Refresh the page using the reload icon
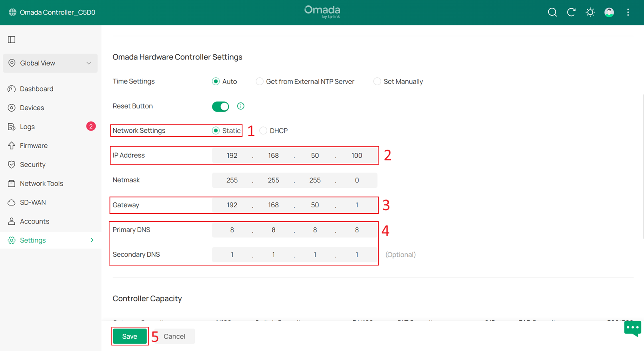This screenshot has width=644, height=351. tap(571, 12)
